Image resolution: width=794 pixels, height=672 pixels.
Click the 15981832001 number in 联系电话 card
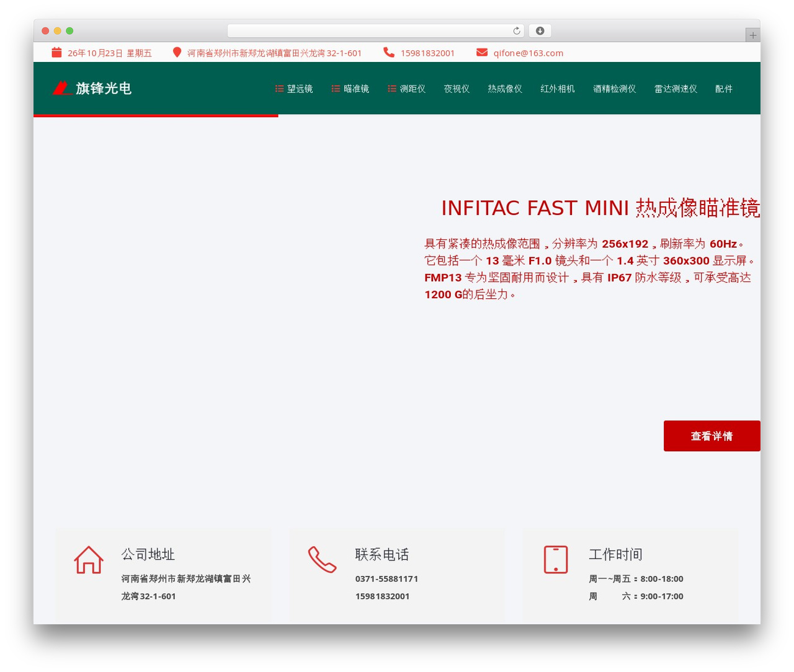382,596
